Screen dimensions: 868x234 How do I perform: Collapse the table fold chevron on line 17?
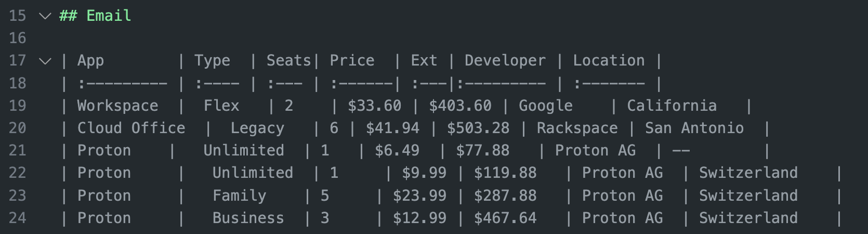[45, 61]
